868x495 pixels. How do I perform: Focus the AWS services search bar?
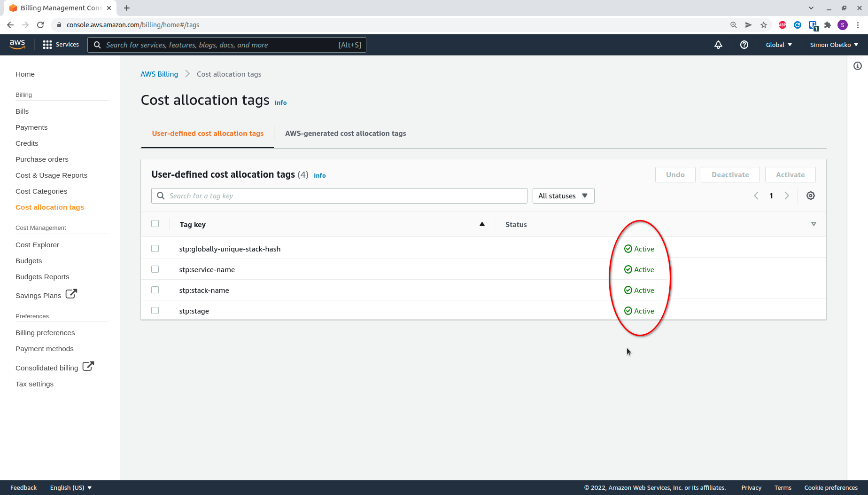(x=227, y=45)
